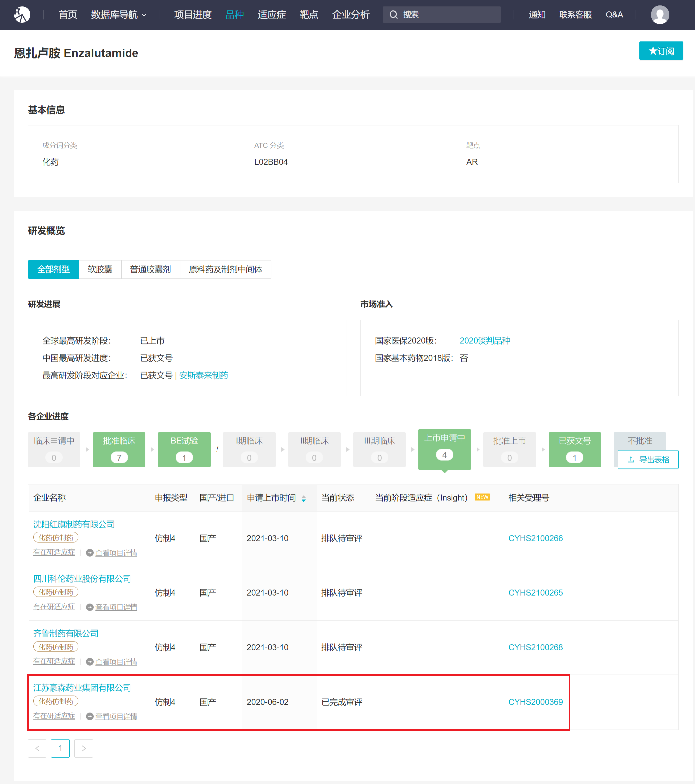The width and height of the screenshot is (695, 784).
Task: Click the search magnifier icon
Action: click(x=393, y=15)
